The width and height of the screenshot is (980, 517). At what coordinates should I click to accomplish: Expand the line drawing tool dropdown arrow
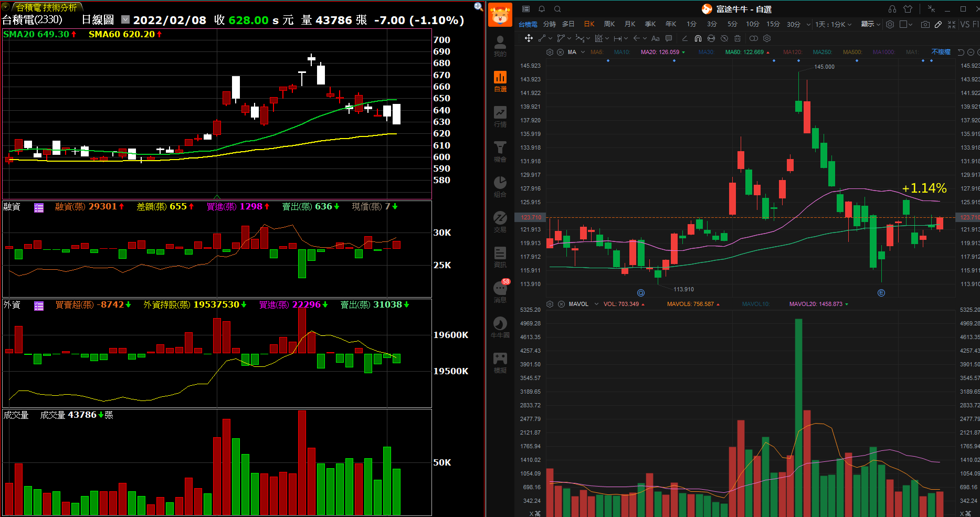point(550,38)
